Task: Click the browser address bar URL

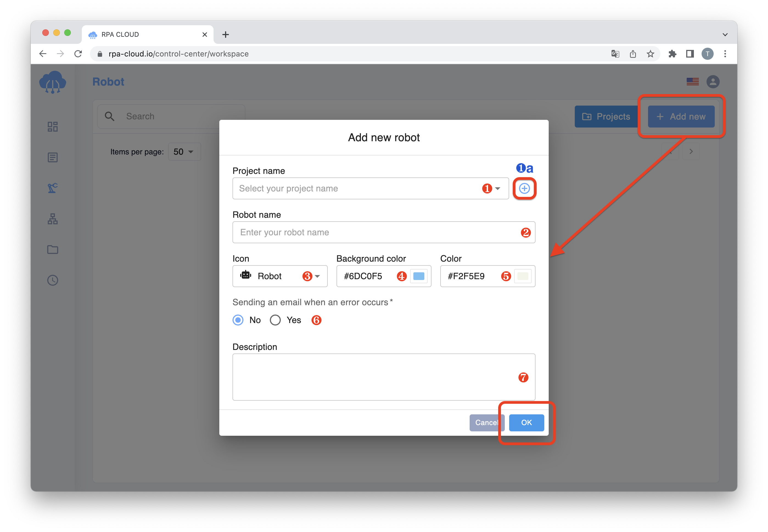Action: [178, 54]
